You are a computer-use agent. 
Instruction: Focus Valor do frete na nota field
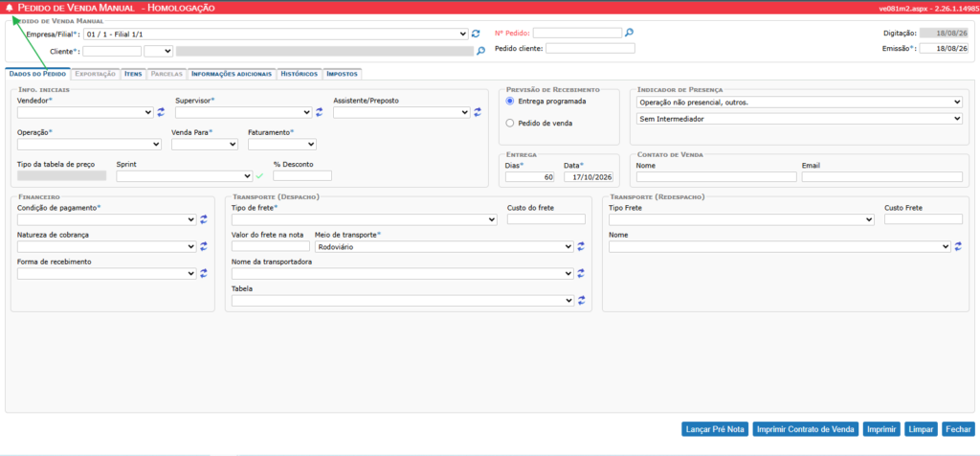point(271,246)
